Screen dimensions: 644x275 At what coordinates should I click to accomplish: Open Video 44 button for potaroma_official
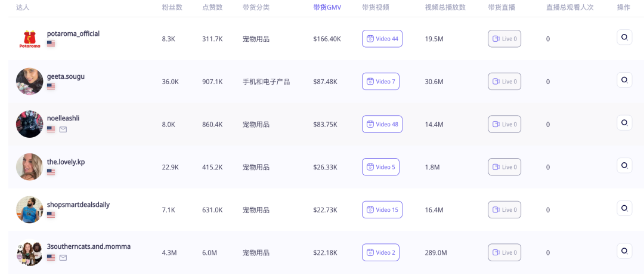click(382, 39)
